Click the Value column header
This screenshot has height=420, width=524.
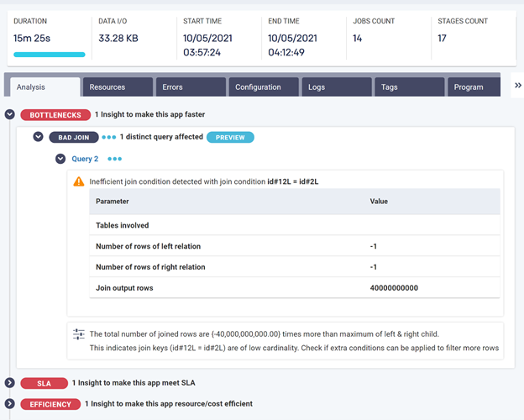pos(379,202)
